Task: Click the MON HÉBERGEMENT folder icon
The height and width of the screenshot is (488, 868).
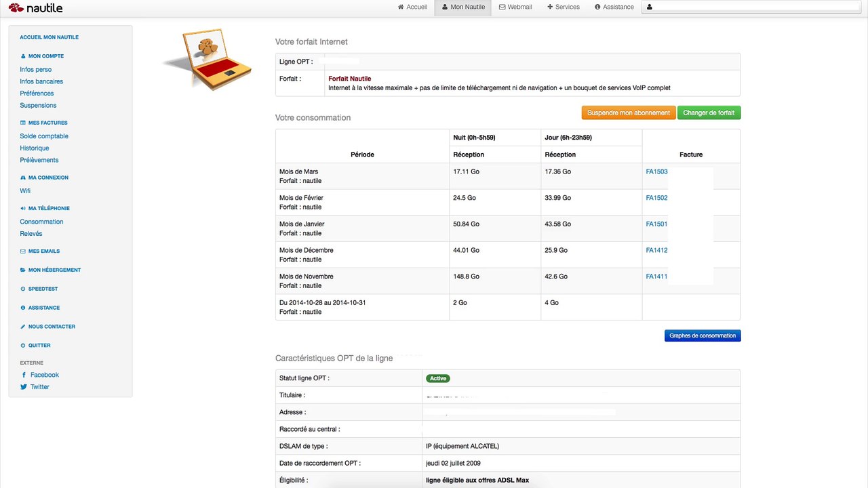Action: (23, 270)
